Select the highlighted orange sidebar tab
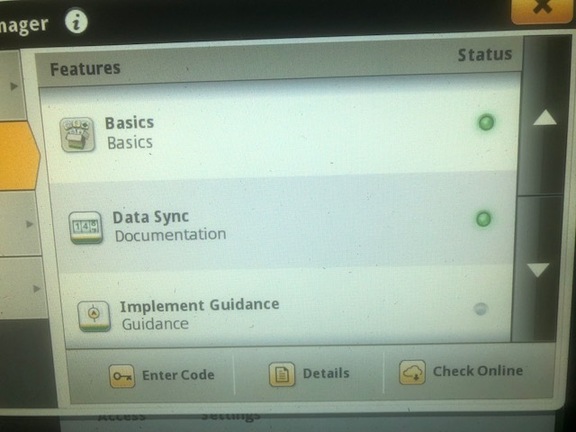 pyautogui.click(x=18, y=156)
